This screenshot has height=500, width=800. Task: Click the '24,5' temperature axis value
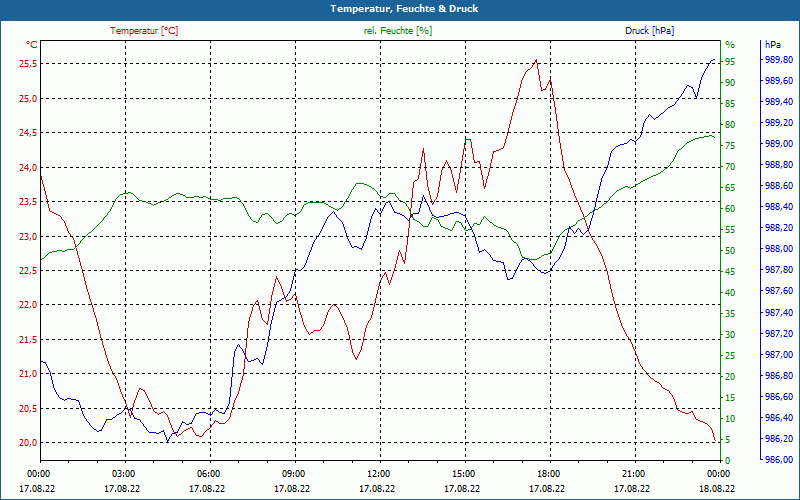28,133
